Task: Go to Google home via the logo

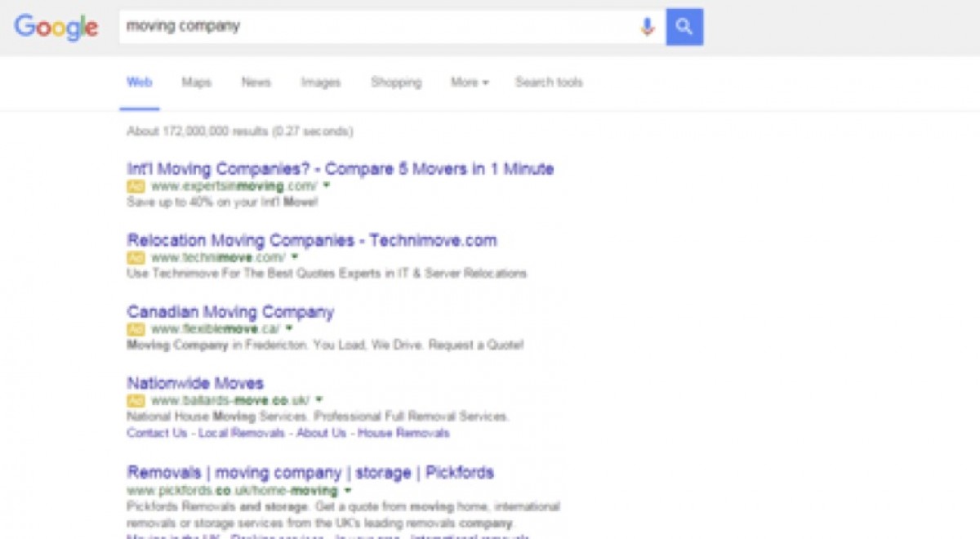Action: [x=56, y=27]
